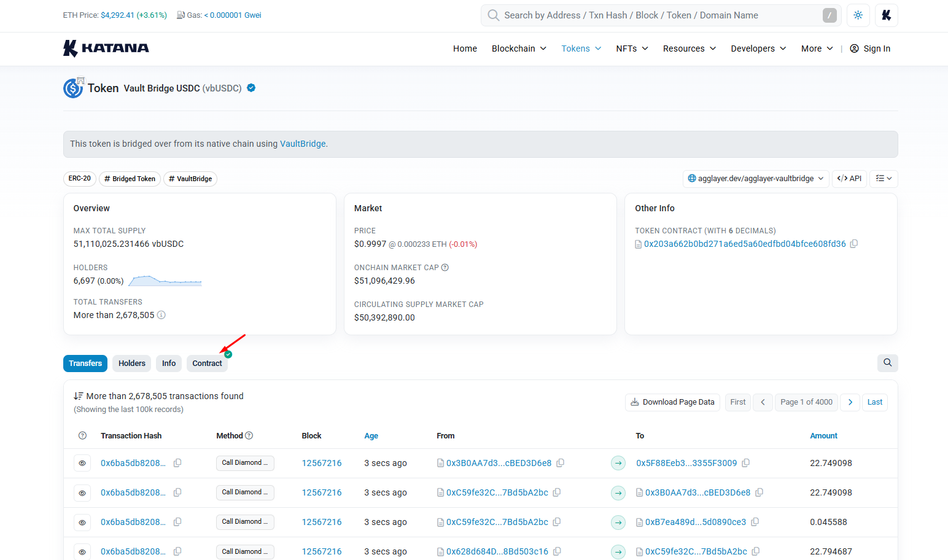Follow the VaultBridge link in notice

(303, 144)
